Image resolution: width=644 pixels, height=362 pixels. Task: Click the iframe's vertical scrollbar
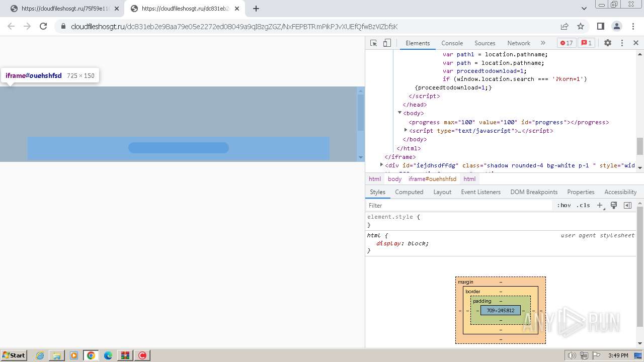tap(360, 113)
